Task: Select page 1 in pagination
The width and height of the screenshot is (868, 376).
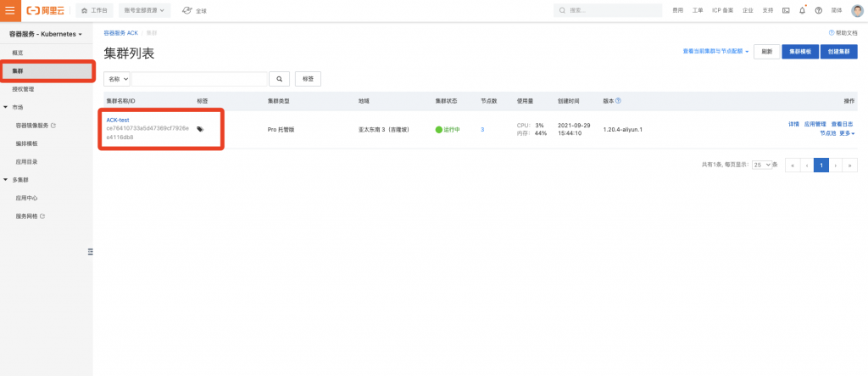Action: click(x=821, y=165)
